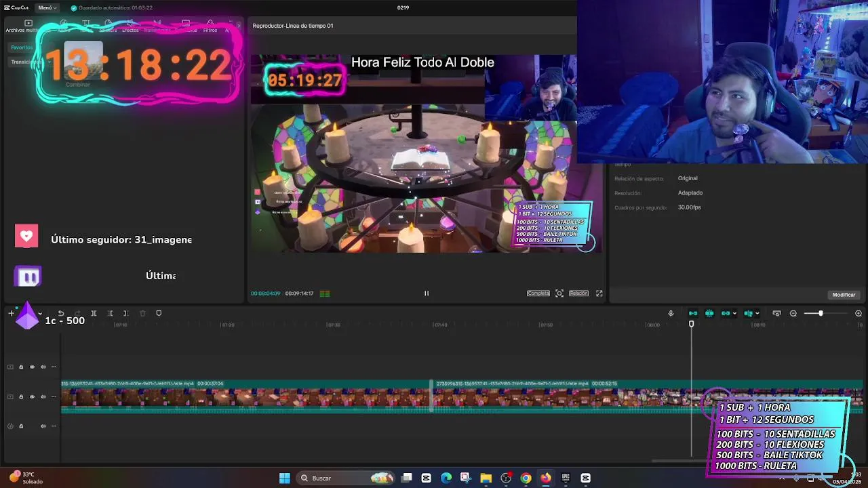This screenshot has height=488, width=868.
Task: Click the delete-right trim tool
Action: coord(125,313)
